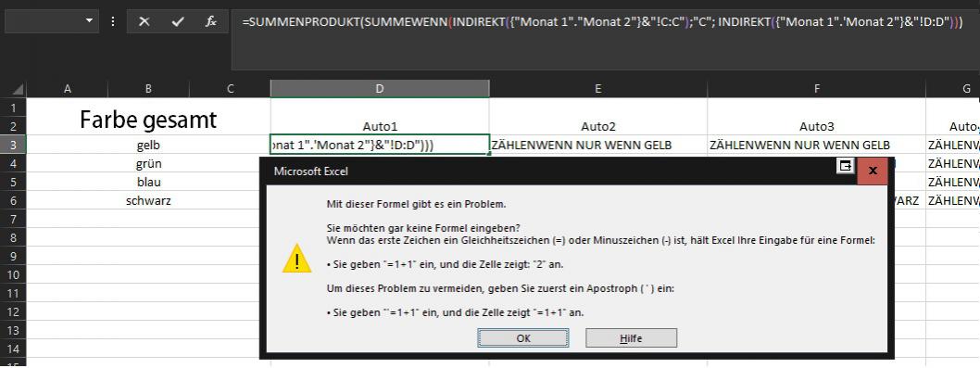Click inside the formula bar text
Viewport: 980px width, 368px height.
click(602, 22)
